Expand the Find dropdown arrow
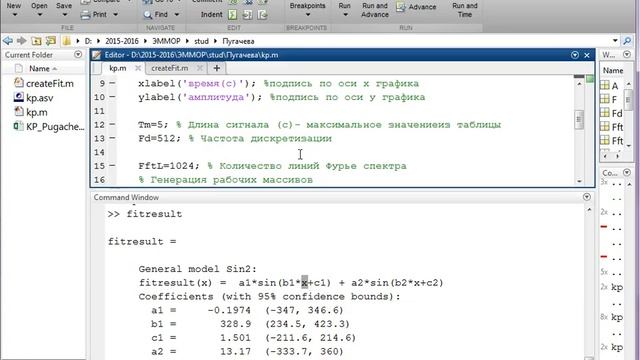The height and width of the screenshot is (360, 640). (x=177, y=15)
